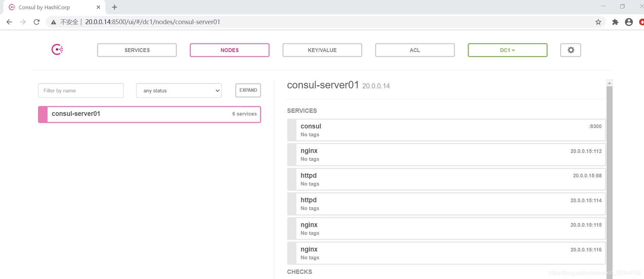The width and height of the screenshot is (644, 279).
Task: Open the KEY/VALUE section
Action: coord(322,50)
